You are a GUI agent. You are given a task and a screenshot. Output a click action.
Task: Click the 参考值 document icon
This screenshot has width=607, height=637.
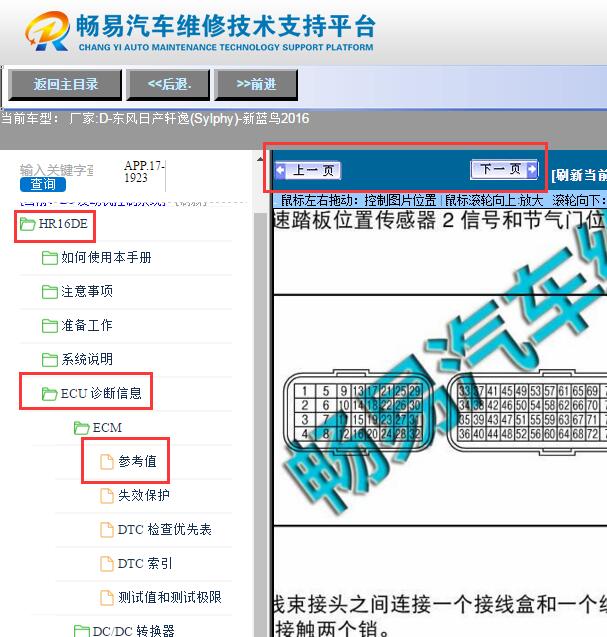pyautogui.click(x=107, y=462)
